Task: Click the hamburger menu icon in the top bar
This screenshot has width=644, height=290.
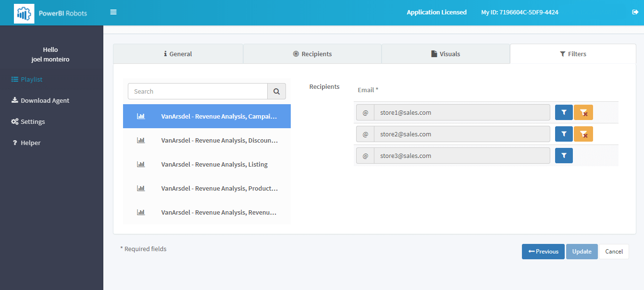Action: point(113,12)
